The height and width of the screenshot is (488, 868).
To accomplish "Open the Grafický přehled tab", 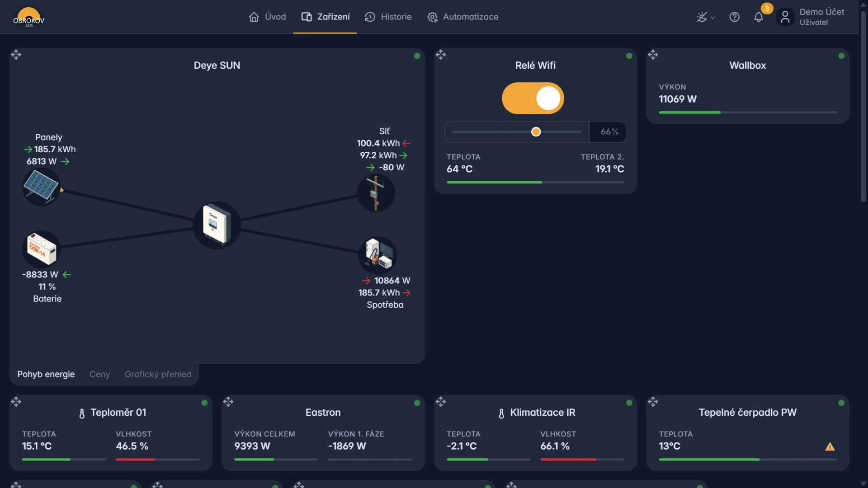I will (x=158, y=374).
